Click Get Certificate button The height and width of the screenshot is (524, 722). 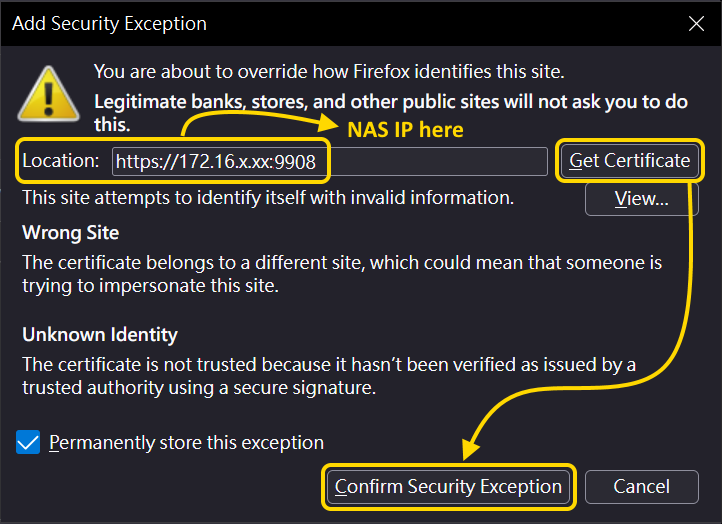pos(629,160)
